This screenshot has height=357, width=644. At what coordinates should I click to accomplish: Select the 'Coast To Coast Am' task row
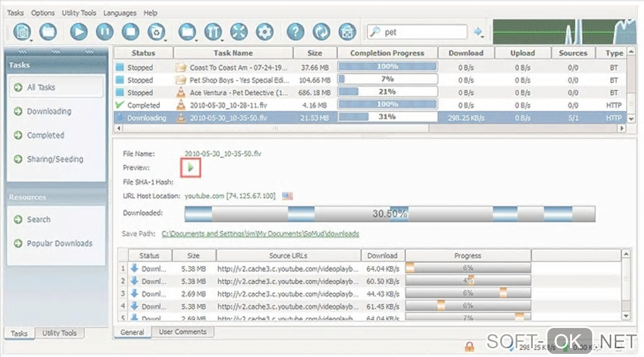tap(369, 67)
